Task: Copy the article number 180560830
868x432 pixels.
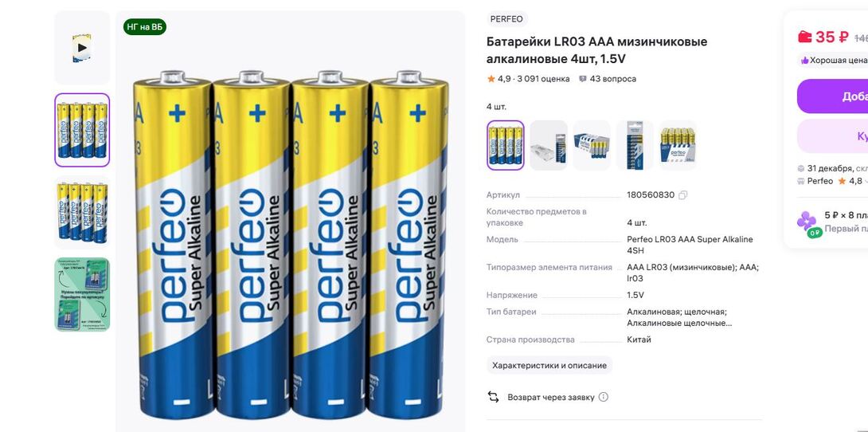Action: [x=683, y=195]
